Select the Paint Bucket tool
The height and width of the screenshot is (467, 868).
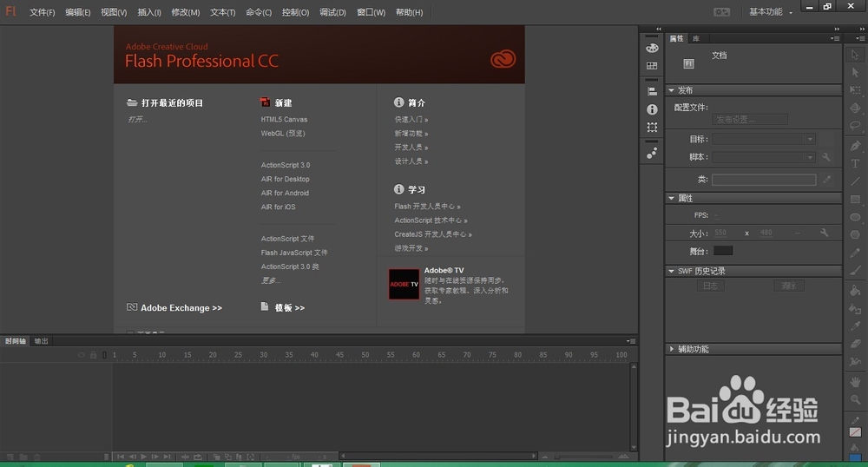click(x=855, y=290)
